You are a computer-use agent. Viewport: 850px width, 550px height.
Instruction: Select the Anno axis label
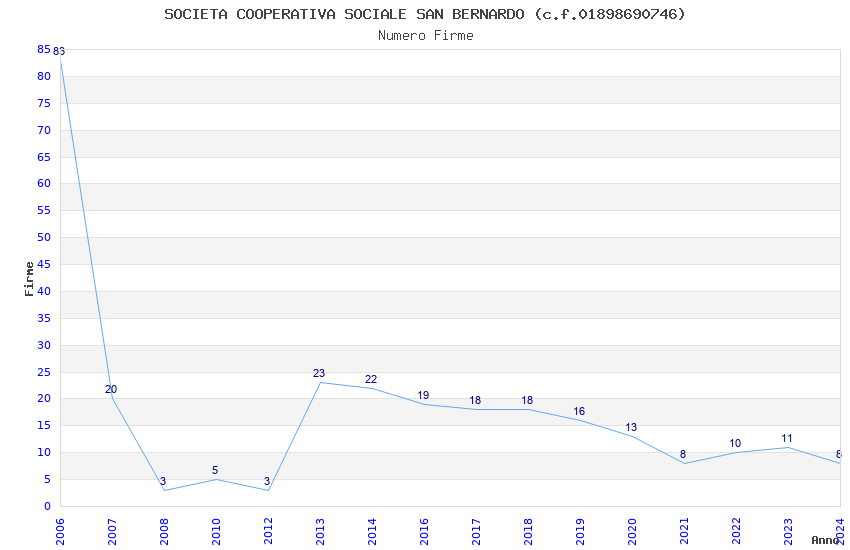[x=825, y=540]
